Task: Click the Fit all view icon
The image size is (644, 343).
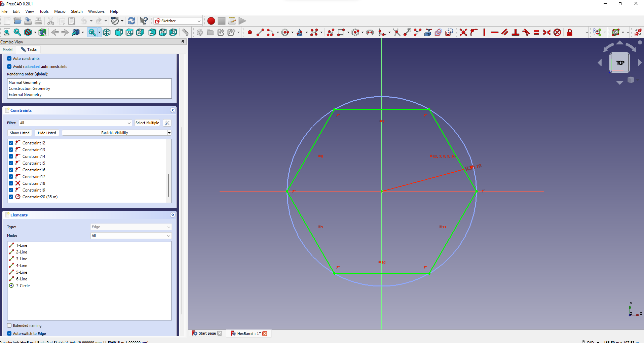Action: [7, 32]
